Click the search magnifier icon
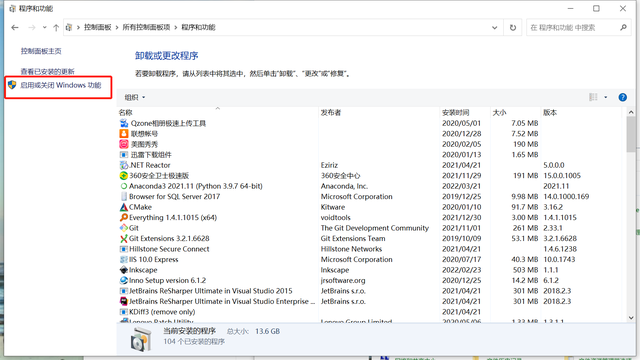 (623, 27)
